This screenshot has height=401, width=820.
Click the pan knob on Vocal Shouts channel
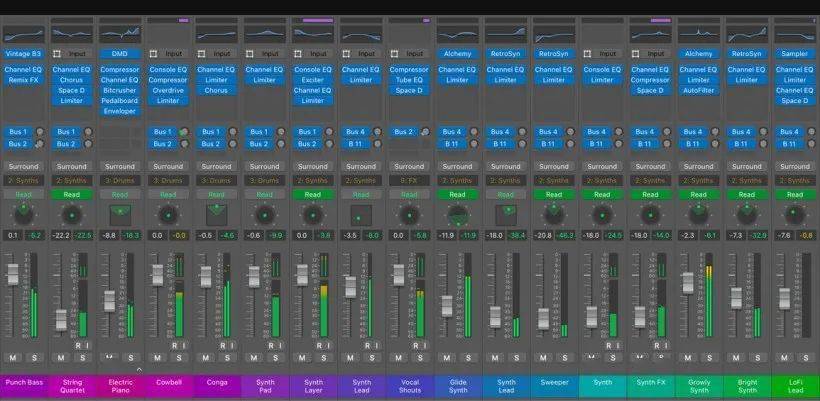(409, 215)
